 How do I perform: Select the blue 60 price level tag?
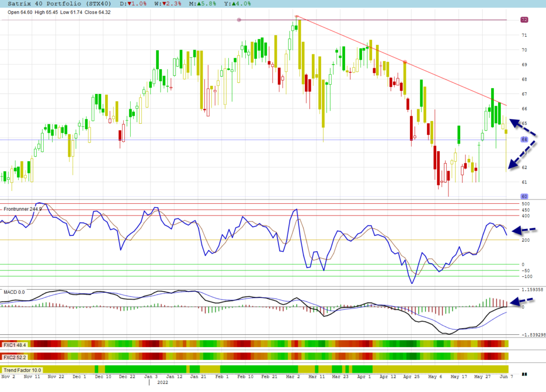[x=524, y=196]
